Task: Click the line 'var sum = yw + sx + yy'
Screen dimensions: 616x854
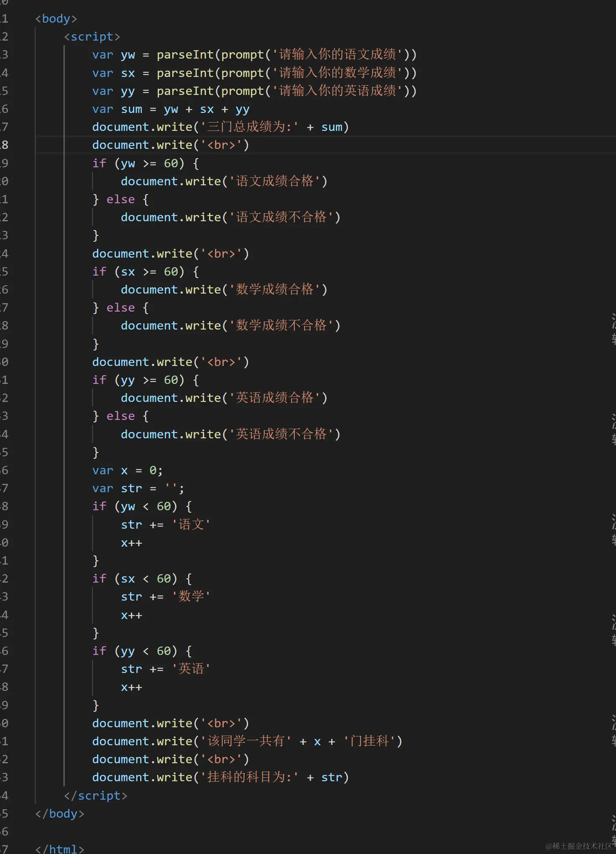Action: coord(171,109)
